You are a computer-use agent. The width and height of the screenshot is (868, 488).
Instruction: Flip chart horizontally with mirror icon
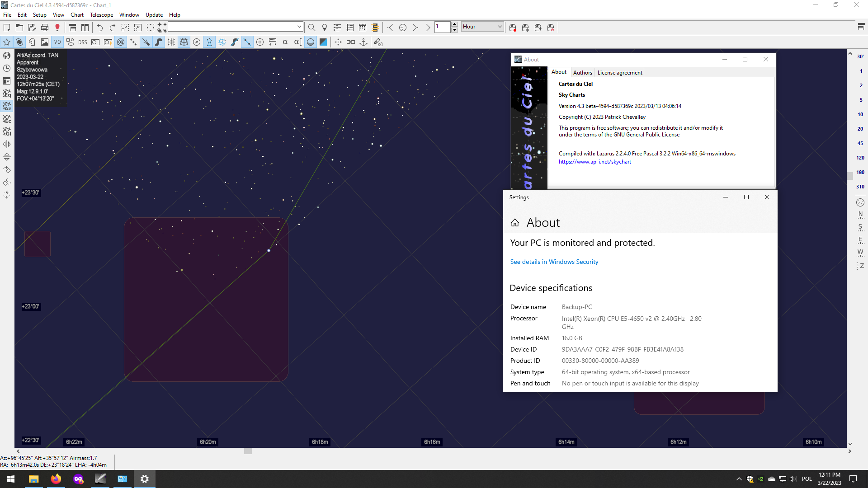pos(7,144)
